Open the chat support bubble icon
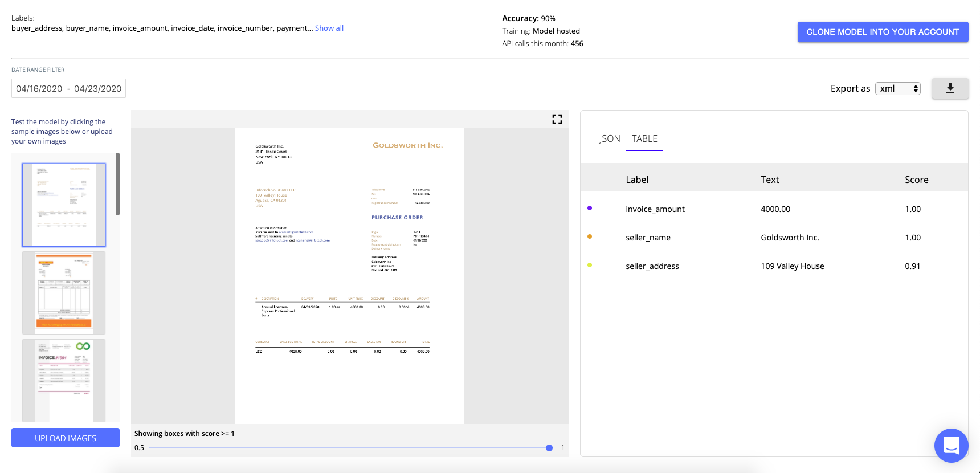This screenshot has height=473, width=980. 951,445
